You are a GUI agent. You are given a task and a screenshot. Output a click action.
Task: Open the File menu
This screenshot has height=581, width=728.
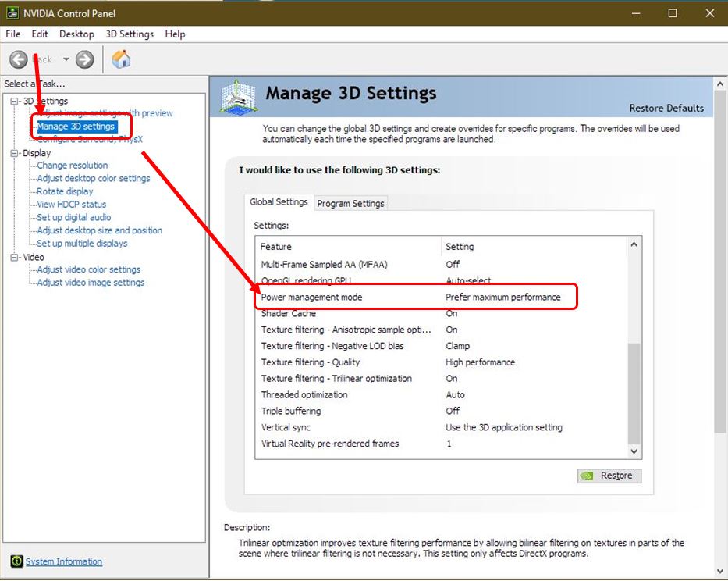coord(13,34)
